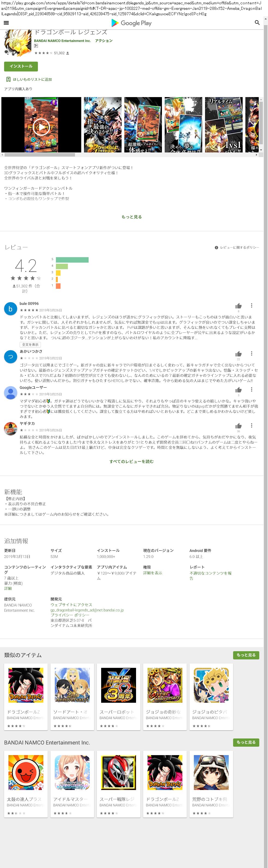Open the hamburger menu icon
Screen dimensions: 268x868
point(6,23)
